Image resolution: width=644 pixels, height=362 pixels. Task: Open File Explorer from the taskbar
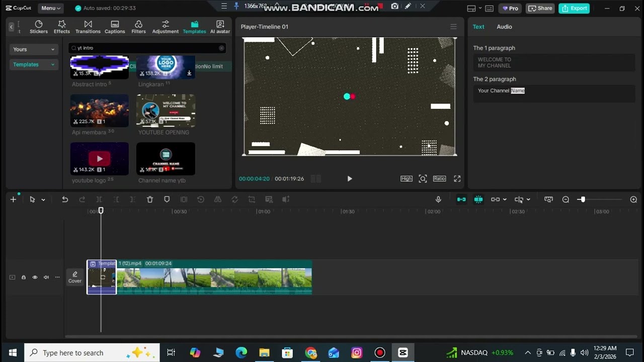(264, 352)
